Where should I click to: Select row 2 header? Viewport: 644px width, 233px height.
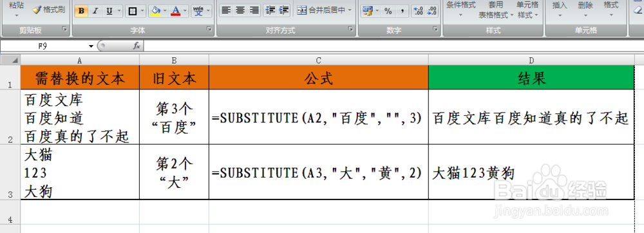[x=10, y=117]
